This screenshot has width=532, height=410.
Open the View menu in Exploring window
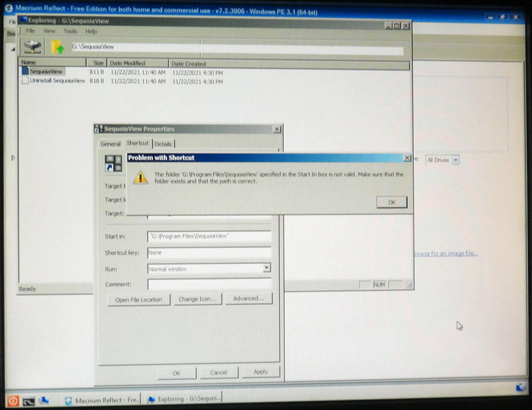(49, 31)
